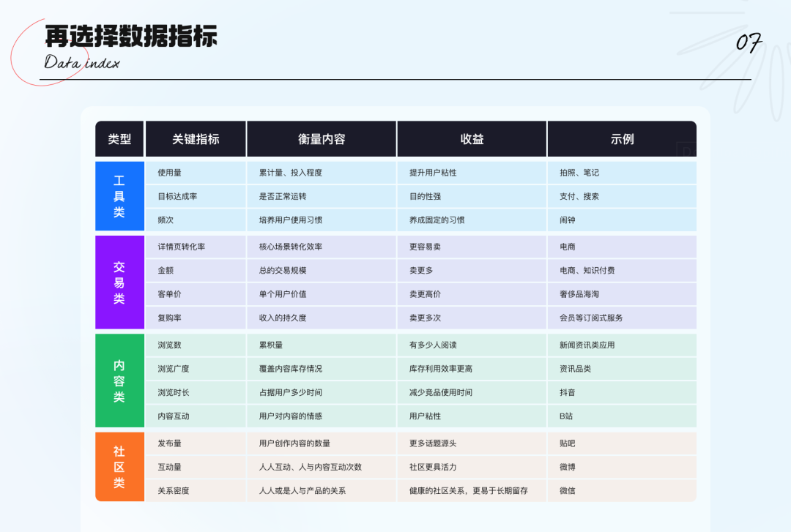Select the orange 社区类 category block
791x532 pixels.
(119, 467)
